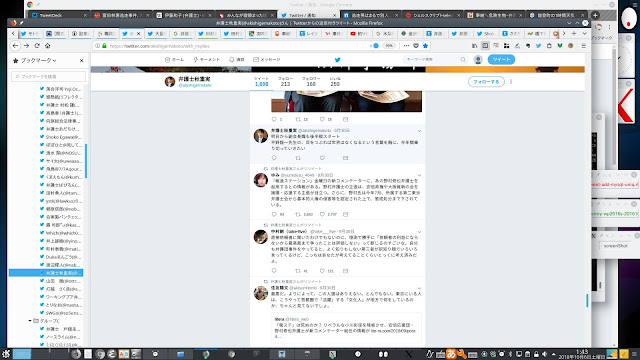Open the Firefox hamburger menu
This screenshot has width=640, height=360.
[x=584, y=46]
